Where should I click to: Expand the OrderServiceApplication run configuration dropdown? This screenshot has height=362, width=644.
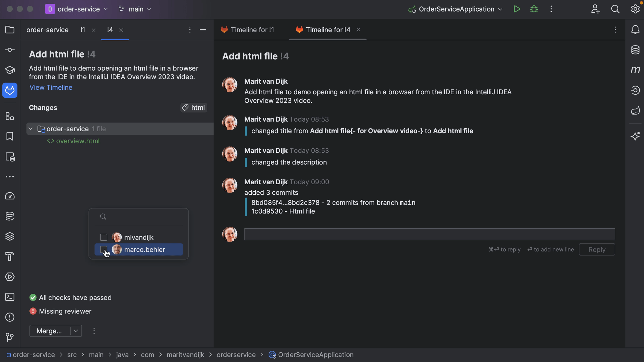pos(500,9)
